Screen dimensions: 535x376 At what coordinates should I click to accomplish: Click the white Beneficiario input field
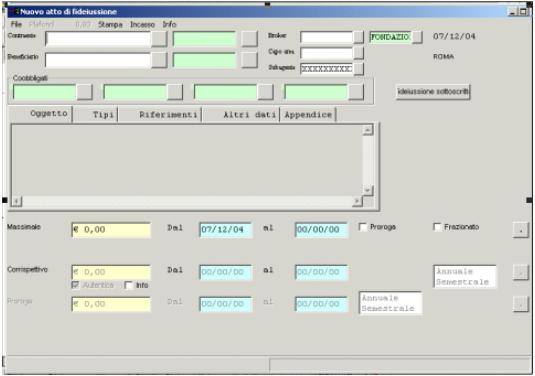click(x=98, y=60)
